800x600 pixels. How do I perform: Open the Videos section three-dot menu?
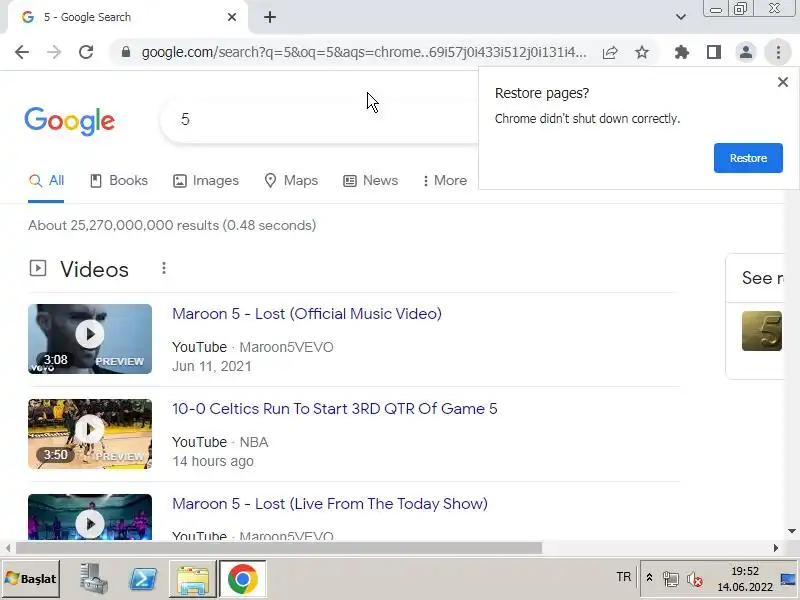[x=164, y=268]
